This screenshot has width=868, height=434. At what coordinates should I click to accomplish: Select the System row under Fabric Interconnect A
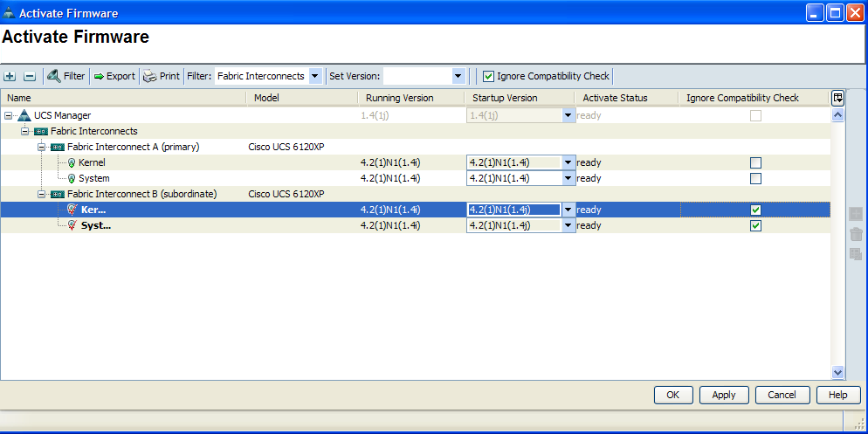[x=94, y=178]
